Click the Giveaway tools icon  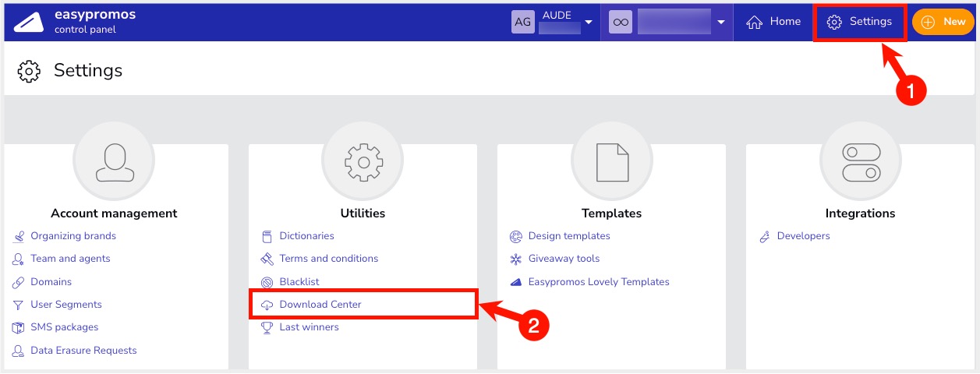[515, 259]
